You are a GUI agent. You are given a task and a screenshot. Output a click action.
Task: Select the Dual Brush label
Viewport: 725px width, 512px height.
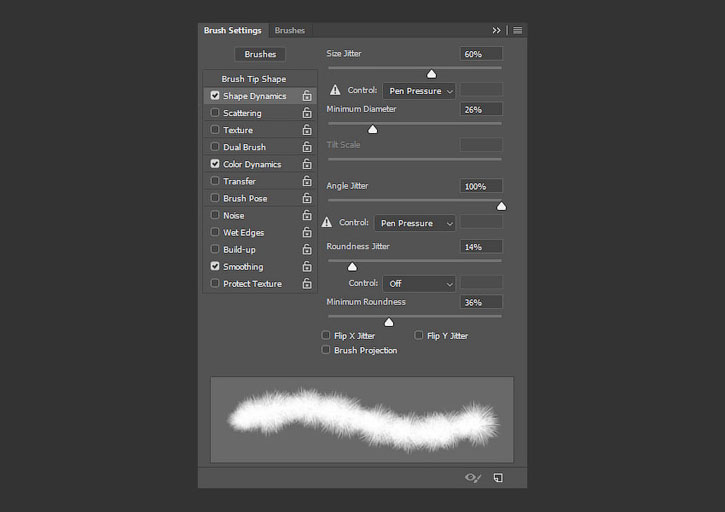[244, 147]
